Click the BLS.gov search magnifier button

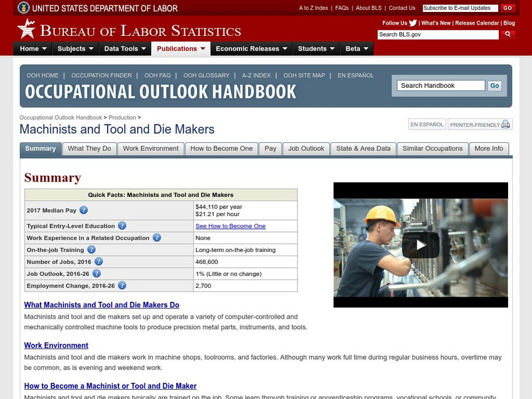coord(507,35)
